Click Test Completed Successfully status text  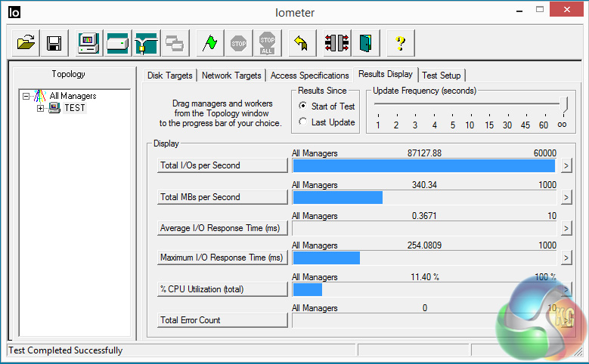pos(65,350)
